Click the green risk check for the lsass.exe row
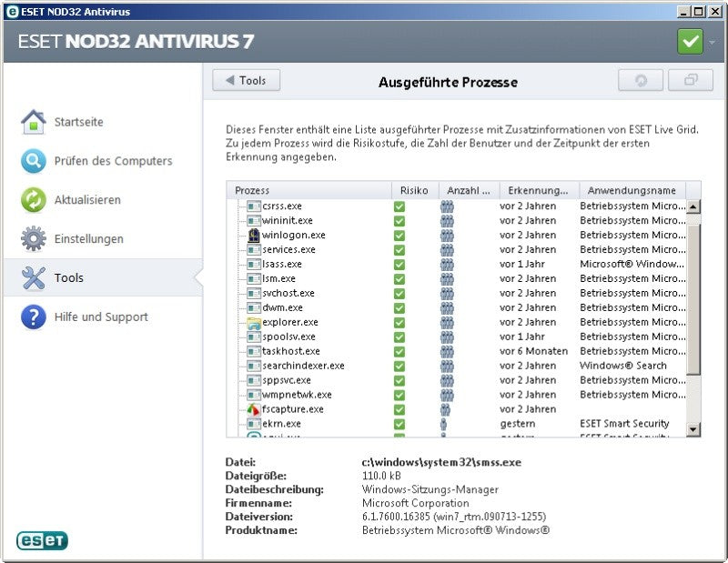This screenshot has width=728, height=563. [x=399, y=265]
